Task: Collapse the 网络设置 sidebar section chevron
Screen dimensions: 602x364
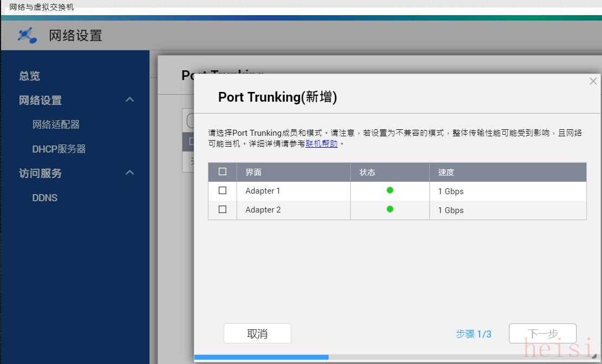Action: point(129,100)
